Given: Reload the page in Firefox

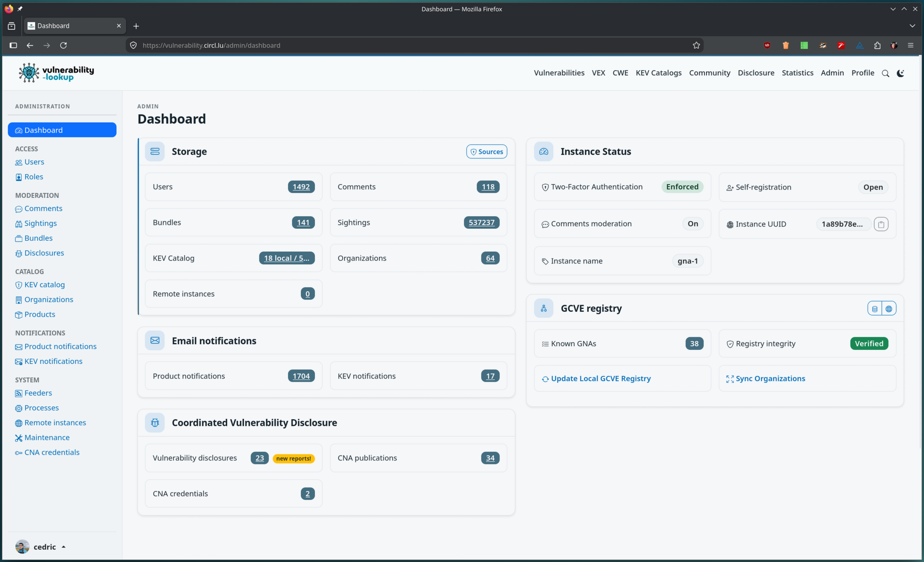Looking at the screenshot, I should coord(63,45).
